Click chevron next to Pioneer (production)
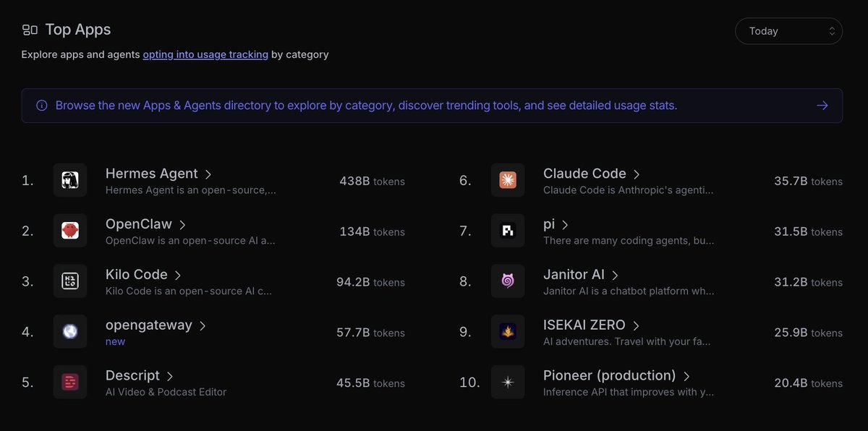The height and width of the screenshot is (431, 868). (686, 377)
